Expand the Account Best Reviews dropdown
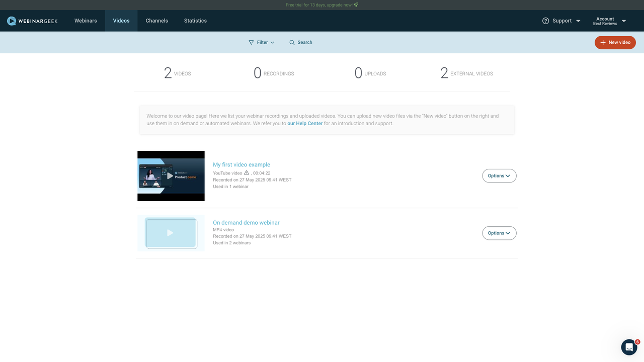The image size is (644, 362). [623, 21]
